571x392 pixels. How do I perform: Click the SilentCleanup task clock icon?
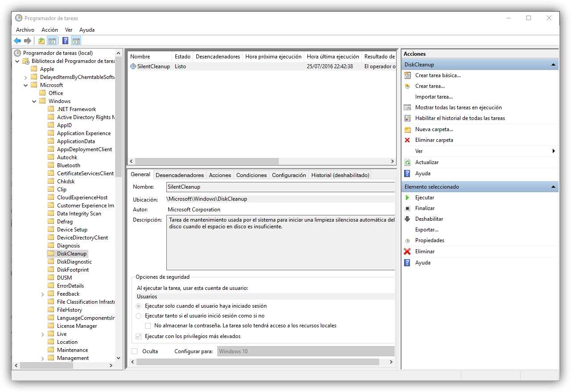(133, 66)
